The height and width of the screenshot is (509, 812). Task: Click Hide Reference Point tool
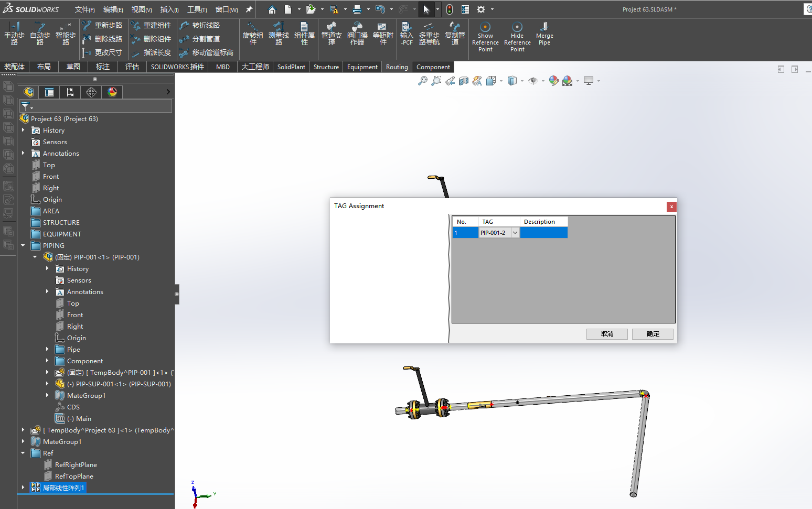(517, 37)
